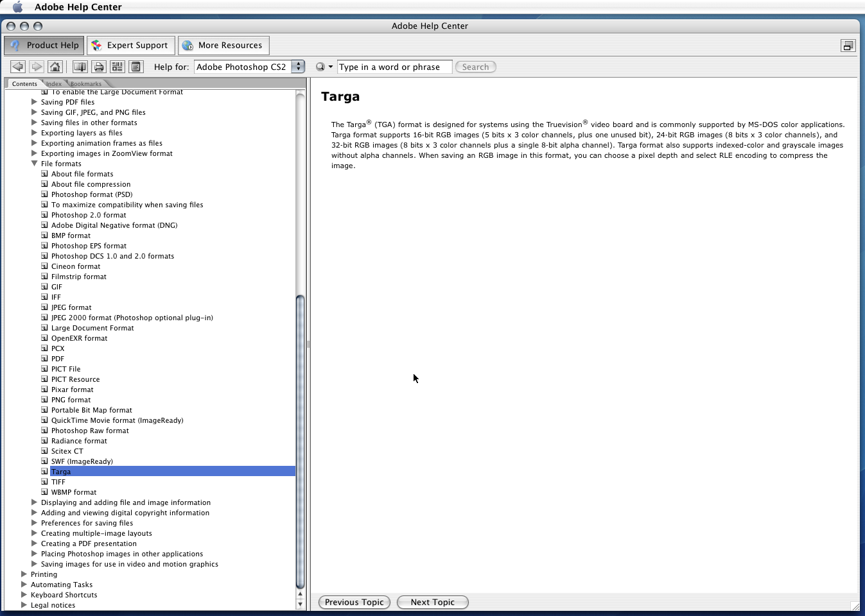The width and height of the screenshot is (865, 616).
Task: Collapse the File formats section triangle
Action: [34, 164]
